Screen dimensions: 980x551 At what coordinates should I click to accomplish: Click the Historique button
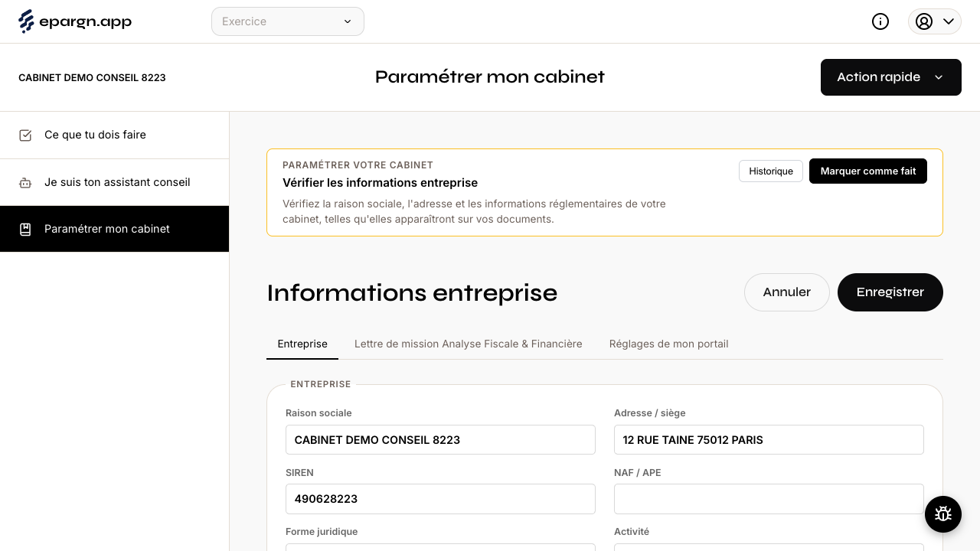coord(771,171)
